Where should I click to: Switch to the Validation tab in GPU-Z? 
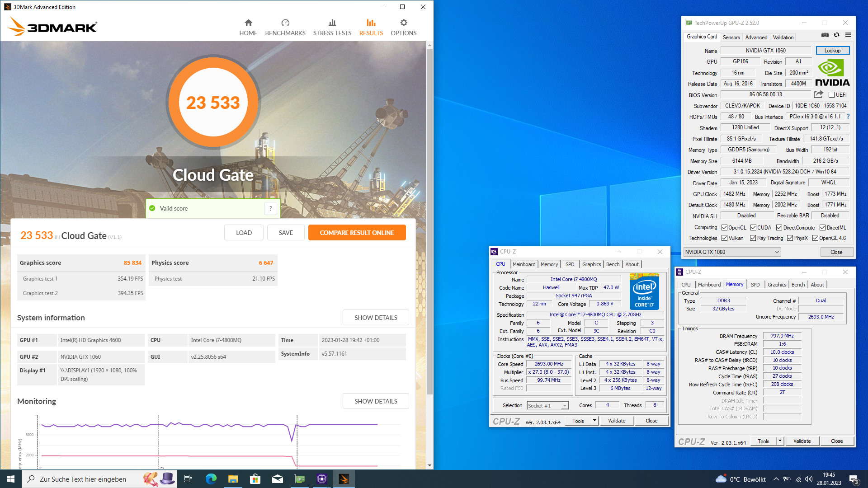coord(783,38)
